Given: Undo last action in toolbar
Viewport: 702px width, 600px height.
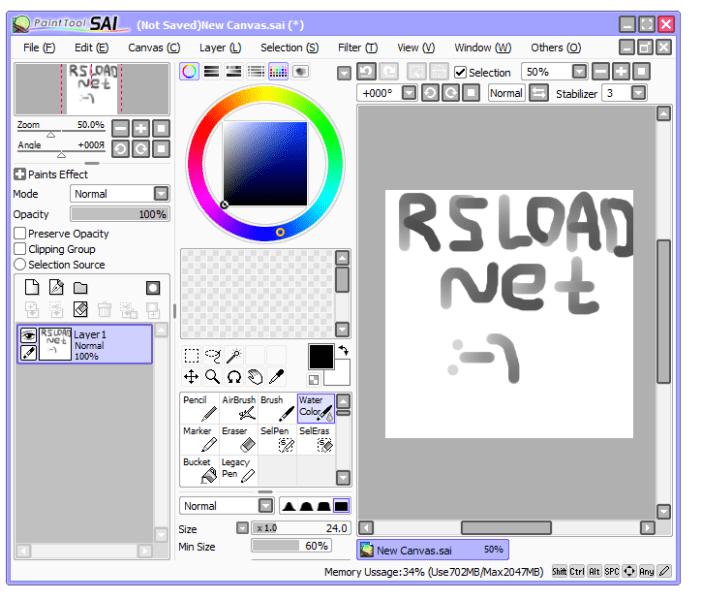Looking at the screenshot, I should [x=366, y=72].
